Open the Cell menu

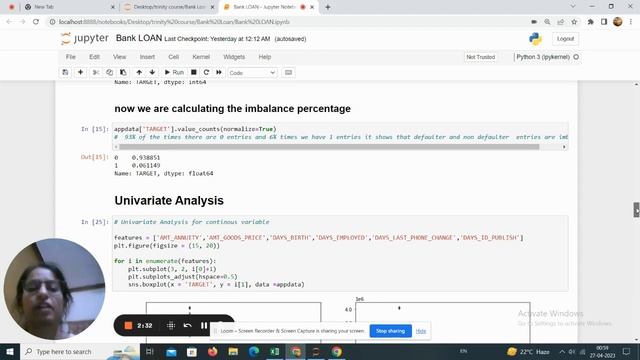tap(173, 57)
